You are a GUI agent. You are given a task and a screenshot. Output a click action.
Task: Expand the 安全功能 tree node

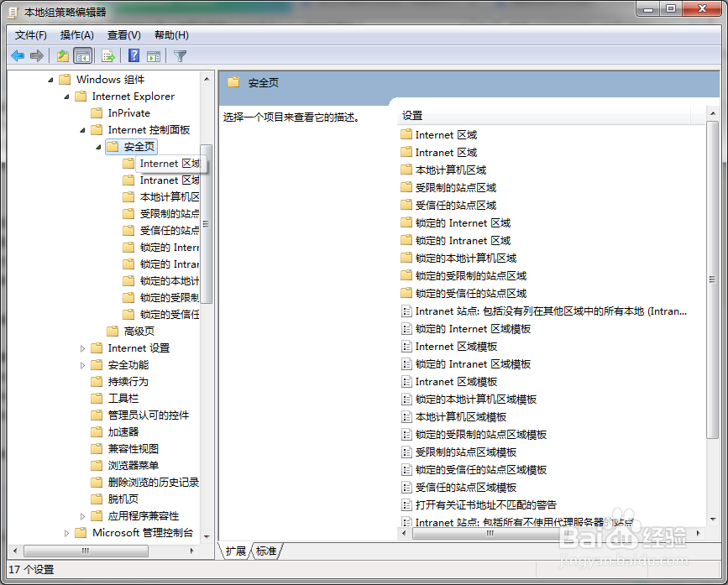82,365
